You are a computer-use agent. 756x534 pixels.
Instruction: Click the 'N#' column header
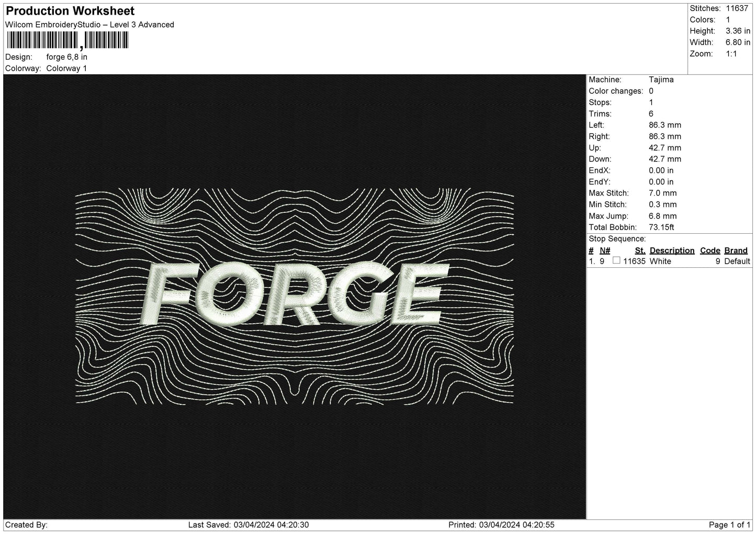pos(605,251)
